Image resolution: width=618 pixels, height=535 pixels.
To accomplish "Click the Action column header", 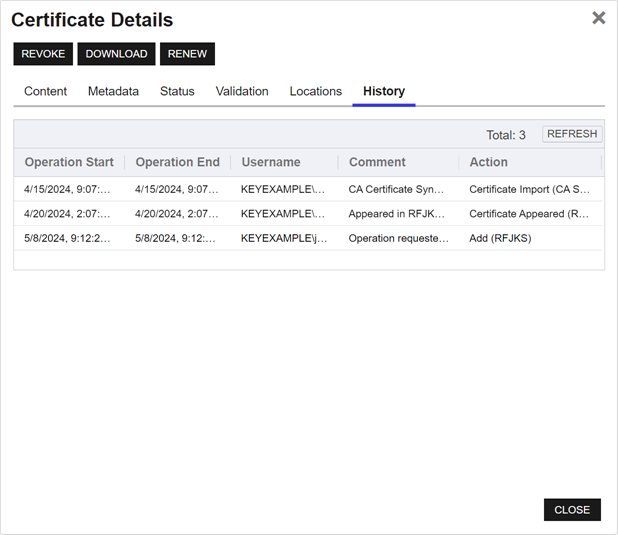I will pyautogui.click(x=488, y=162).
